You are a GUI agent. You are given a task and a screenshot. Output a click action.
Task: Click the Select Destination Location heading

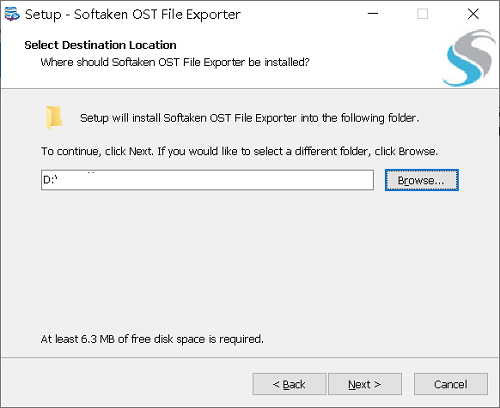100,45
